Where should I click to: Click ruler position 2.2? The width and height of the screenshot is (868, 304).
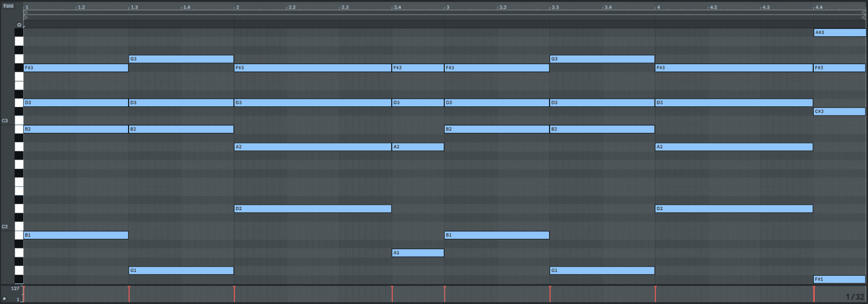(291, 7)
